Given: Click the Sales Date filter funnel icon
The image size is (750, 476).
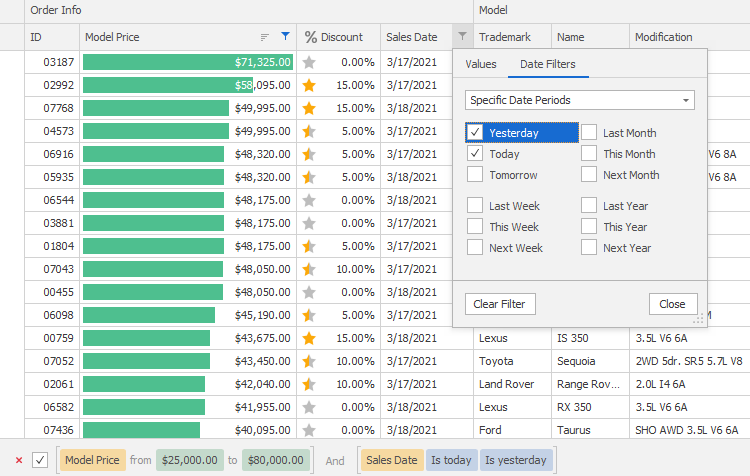Looking at the screenshot, I should (462, 37).
